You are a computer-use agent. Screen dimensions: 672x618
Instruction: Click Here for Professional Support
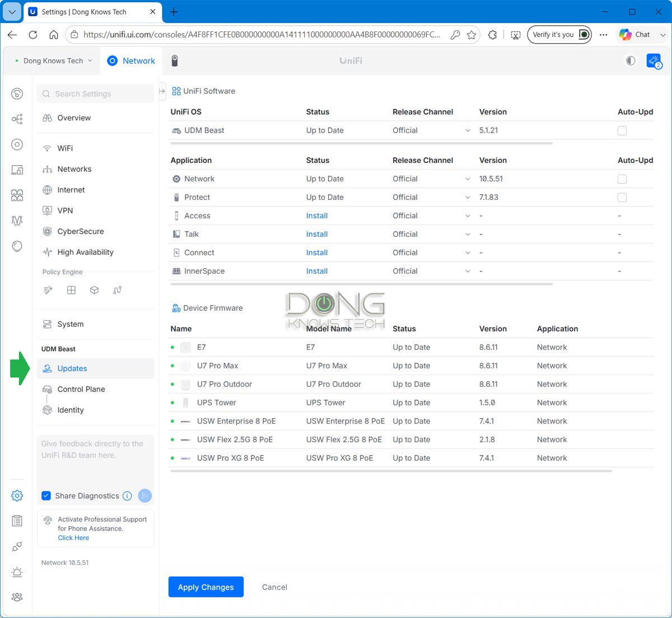click(x=73, y=537)
